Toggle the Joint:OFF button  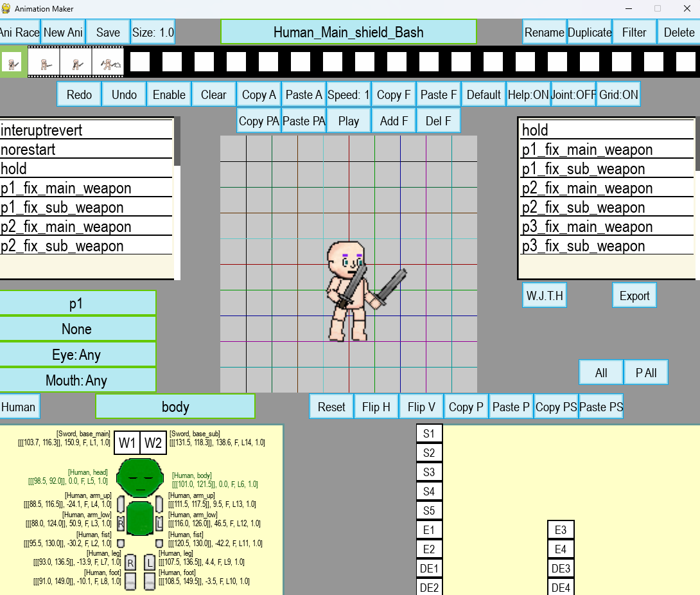tap(573, 94)
